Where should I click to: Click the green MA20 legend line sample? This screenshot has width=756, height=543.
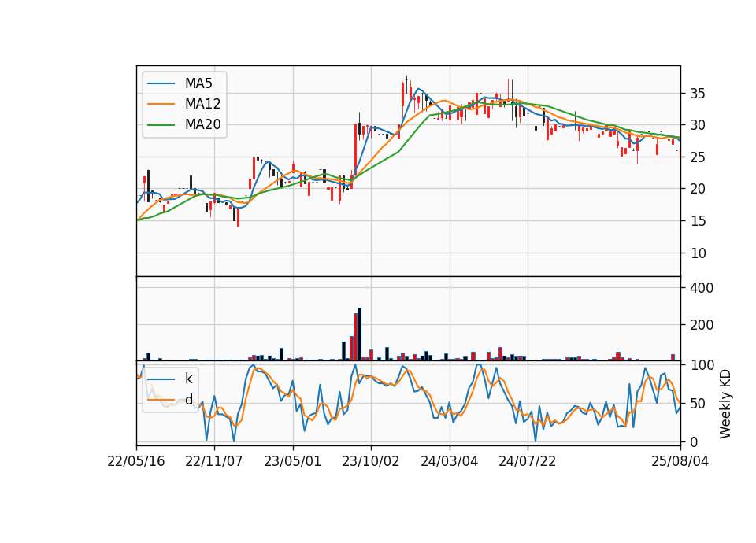click(161, 125)
